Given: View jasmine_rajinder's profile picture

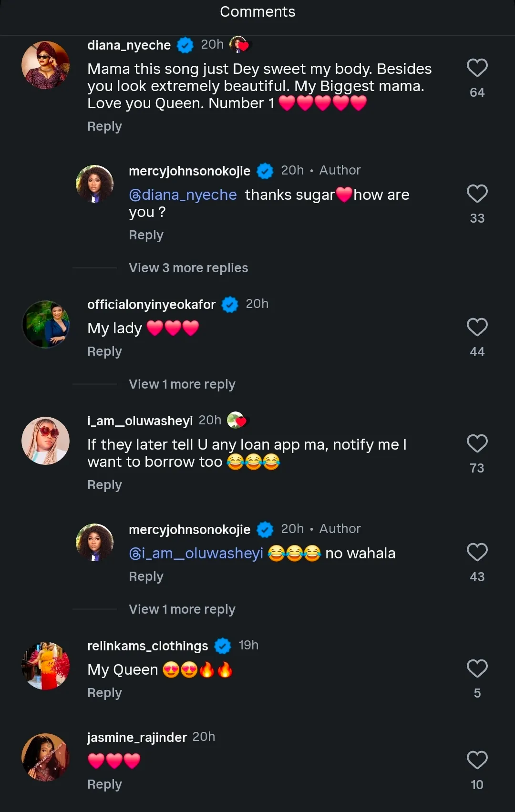Looking at the screenshot, I should tap(46, 757).
